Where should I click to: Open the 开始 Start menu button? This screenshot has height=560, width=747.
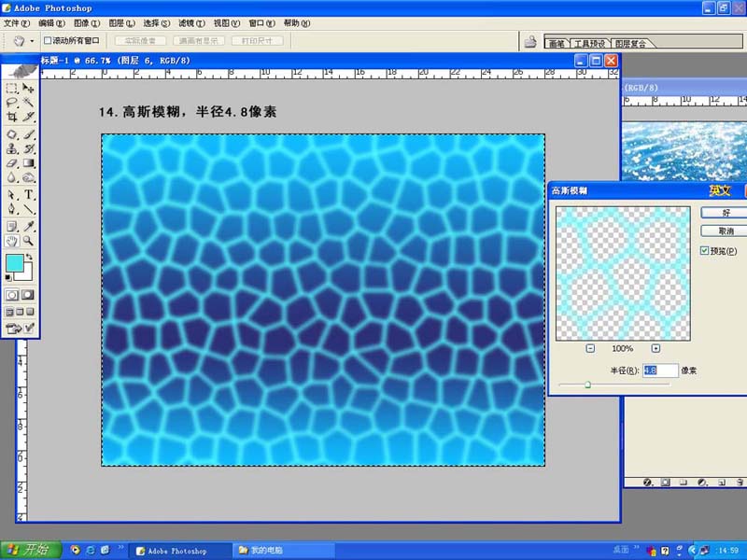[31, 550]
